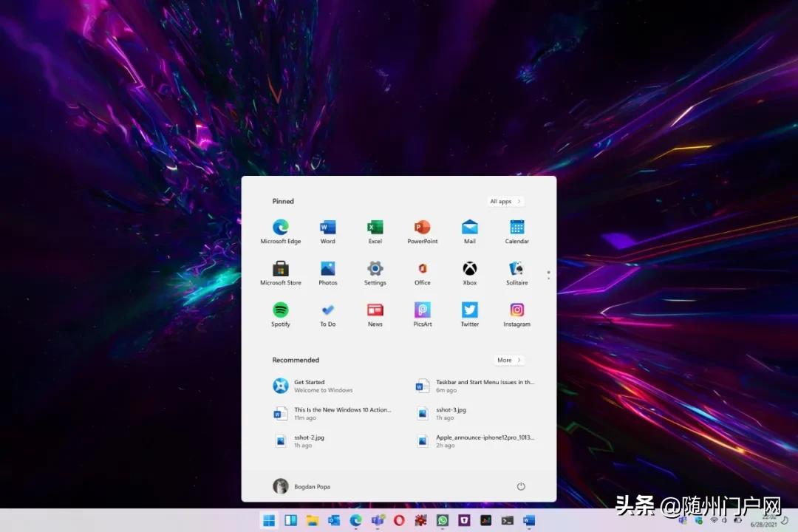Image resolution: width=798 pixels, height=532 pixels.
Task: Launch PowerPoint from pinned apps
Action: tap(422, 229)
